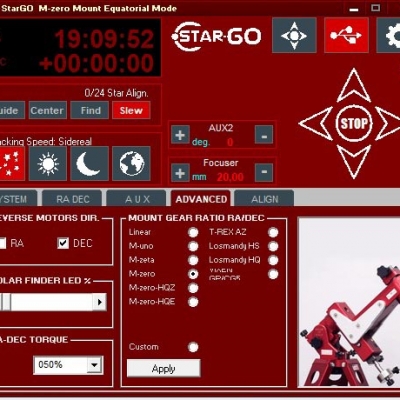This screenshot has width=400, height=400.
Task: Switch to the RA DEC tab
Action: pos(72,199)
